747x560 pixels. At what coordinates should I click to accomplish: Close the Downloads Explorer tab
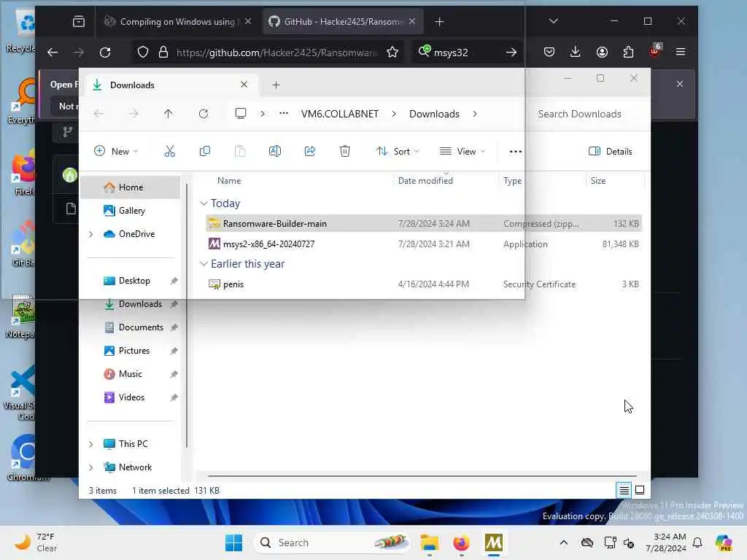coord(244,85)
